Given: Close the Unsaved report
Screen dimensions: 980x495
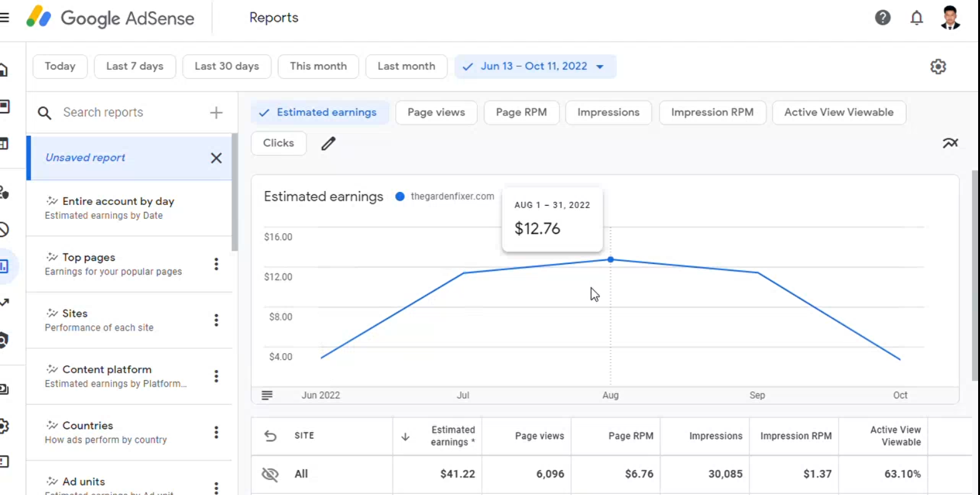Looking at the screenshot, I should 216,157.
